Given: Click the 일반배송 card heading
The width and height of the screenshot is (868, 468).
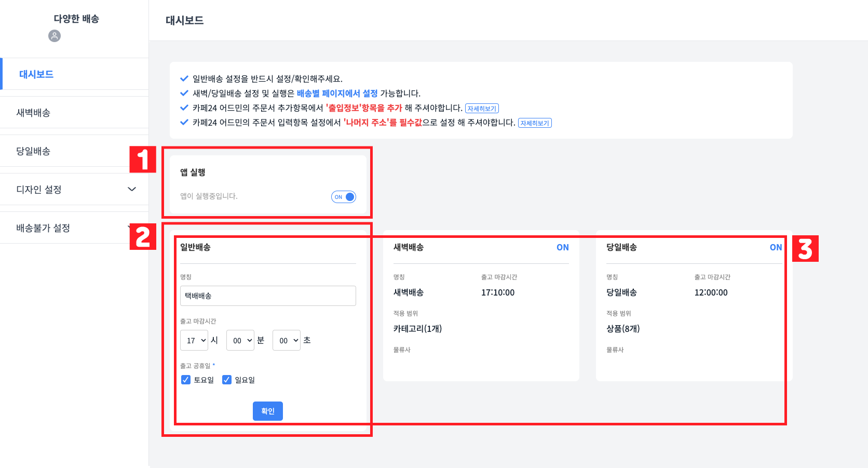Looking at the screenshot, I should coord(195,247).
